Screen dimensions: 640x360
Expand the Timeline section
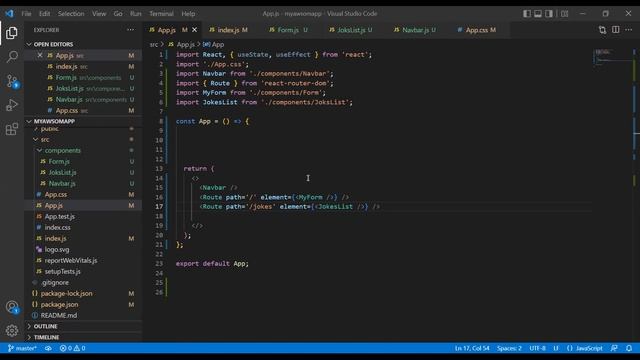(x=46, y=338)
